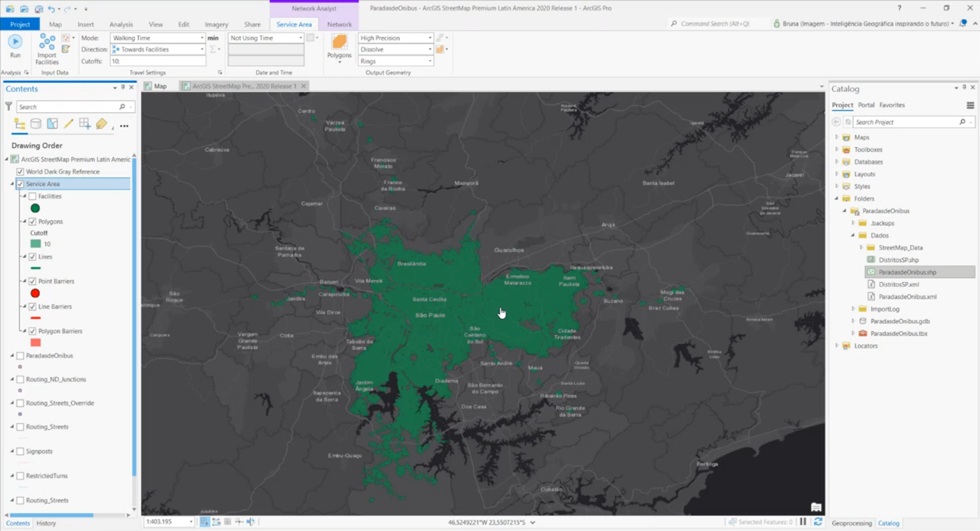Uncheck the World Dark Gray Reference layer
The height and width of the screenshot is (531, 980).
tap(20, 172)
